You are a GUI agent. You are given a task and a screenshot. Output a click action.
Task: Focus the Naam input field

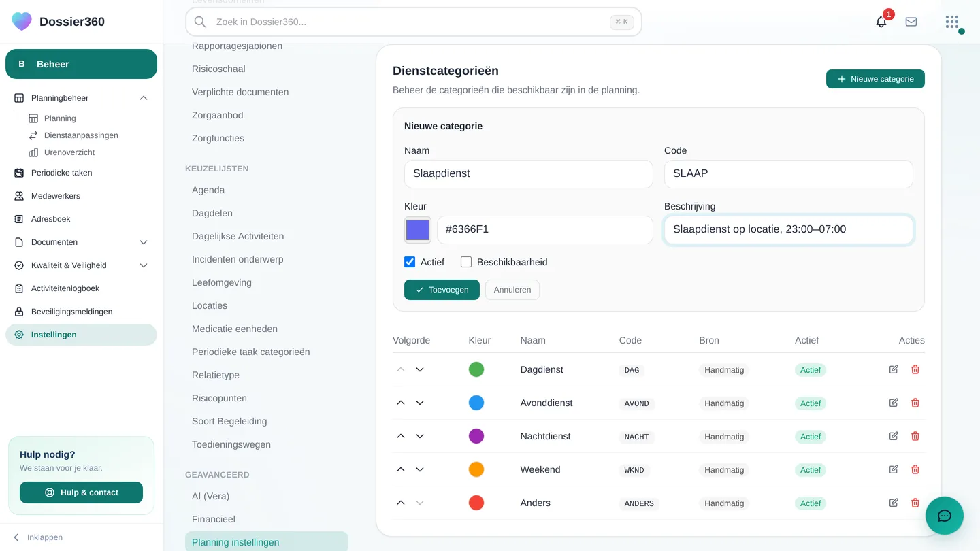(x=529, y=174)
